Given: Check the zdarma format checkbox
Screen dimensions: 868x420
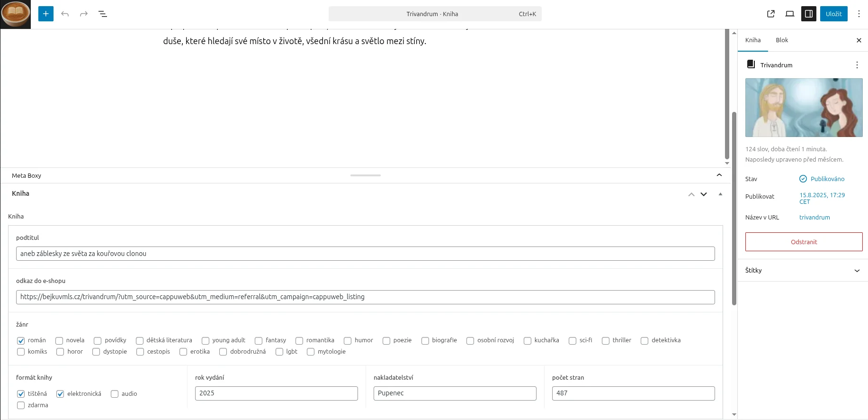Looking at the screenshot, I should [21, 405].
